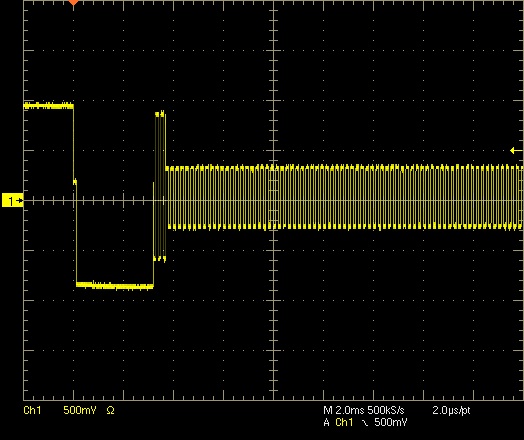Click the yellow trigger level arrow

pyautogui.click(x=516, y=151)
